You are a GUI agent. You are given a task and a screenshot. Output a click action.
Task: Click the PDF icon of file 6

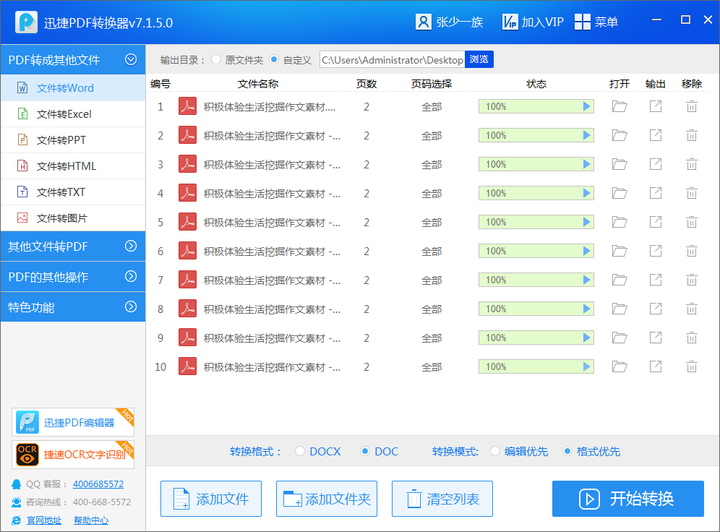[187, 251]
